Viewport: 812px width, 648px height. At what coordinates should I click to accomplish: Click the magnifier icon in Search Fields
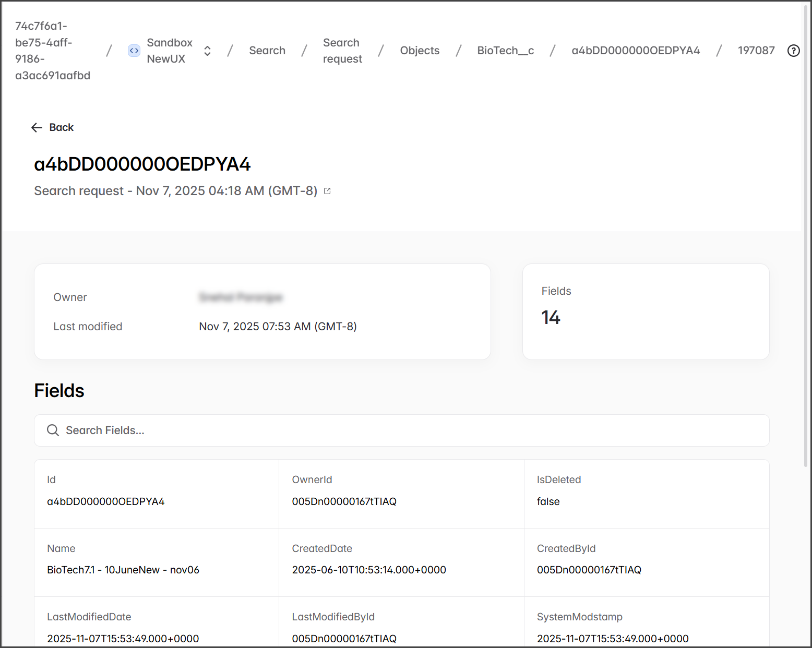click(53, 430)
